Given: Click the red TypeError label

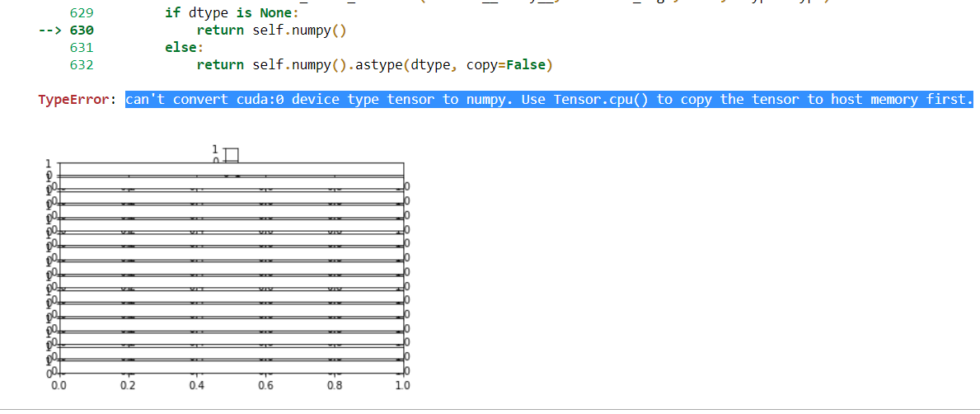Looking at the screenshot, I should (x=73, y=100).
